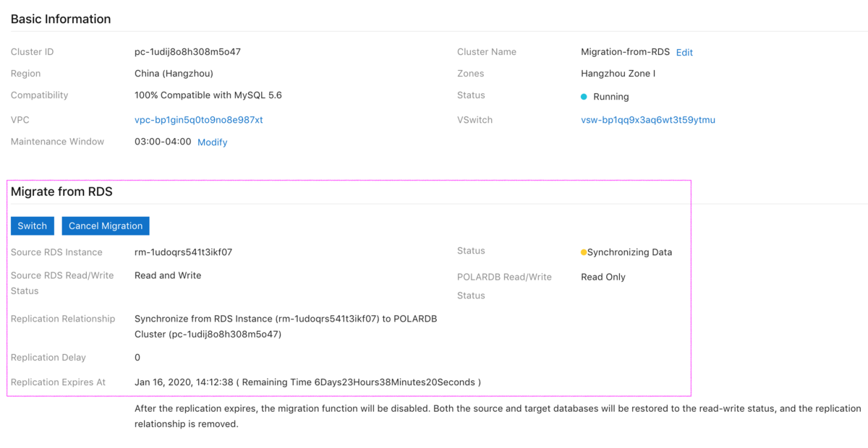
Task: Click the replication expiry time Jan 16, 2020
Action: click(x=307, y=382)
